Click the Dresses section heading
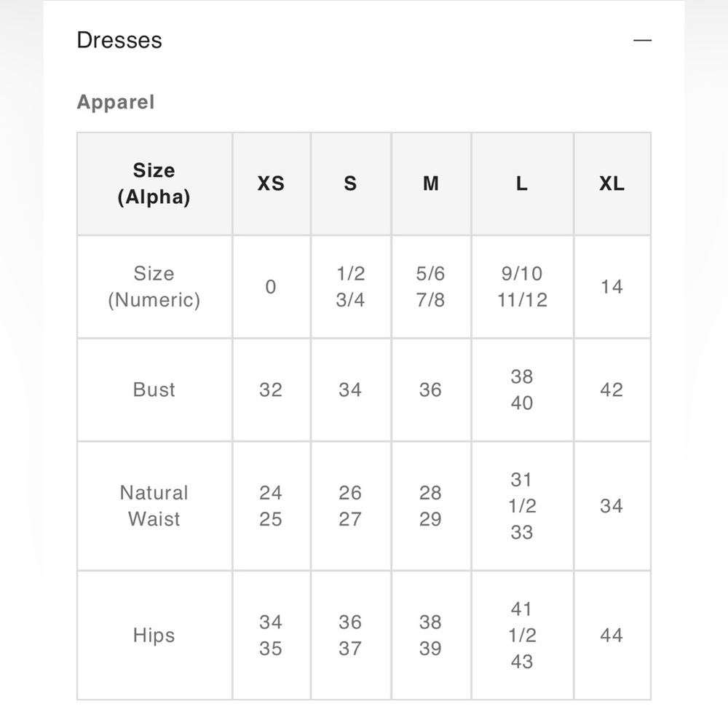This screenshot has width=728, height=728. 119,40
